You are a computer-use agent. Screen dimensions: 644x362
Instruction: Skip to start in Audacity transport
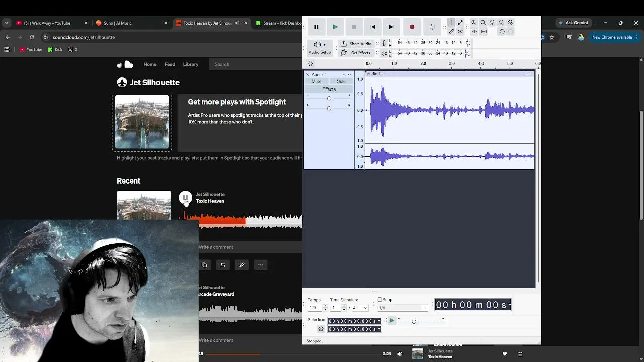click(x=373, y=27)
